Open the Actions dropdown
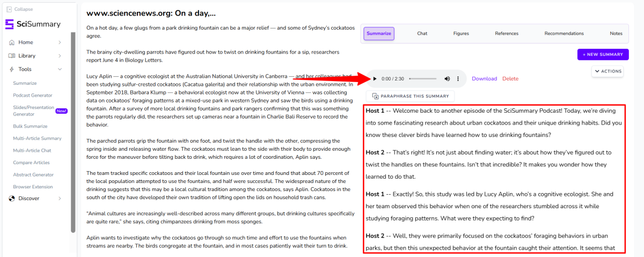644x257 pixels. 608,71
